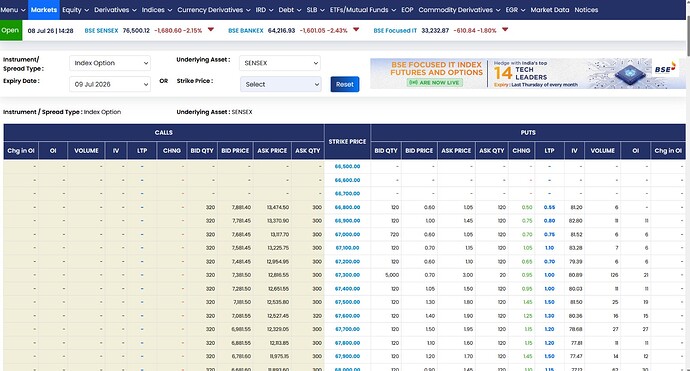This screenshot has height=371, width=690.
Task: Click the puts LTP column header
Action: click(549, 151)
